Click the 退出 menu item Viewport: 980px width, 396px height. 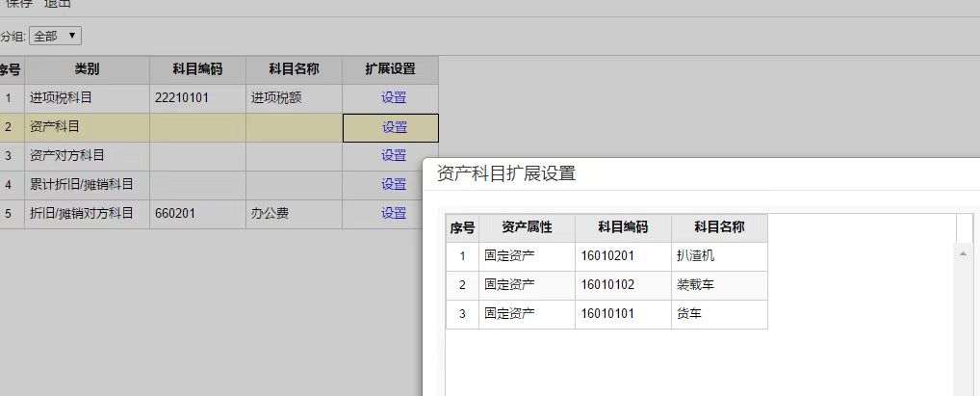coord(58,4)
